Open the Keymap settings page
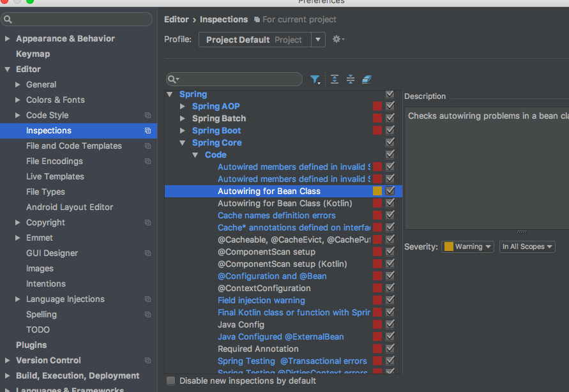 [33, 54]
